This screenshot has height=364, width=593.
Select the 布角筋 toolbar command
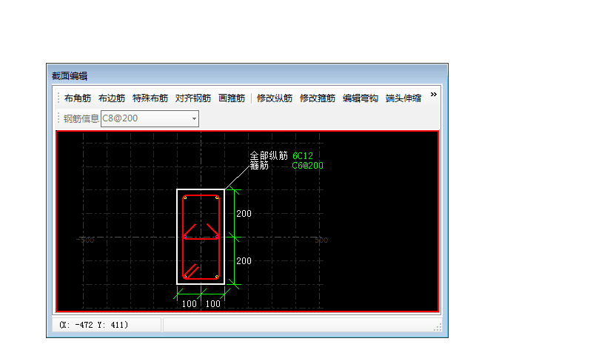click(x=78, y=98)
